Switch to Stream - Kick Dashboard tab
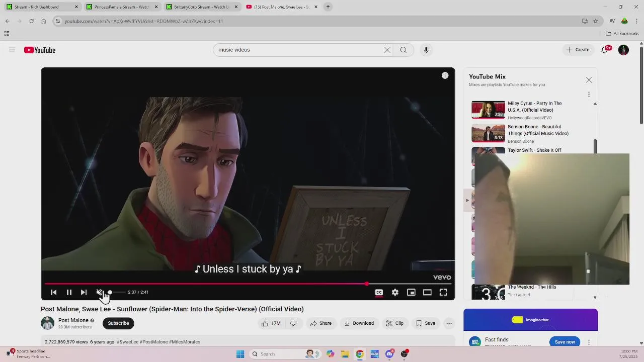This screenshot has width=644, height=362. tap(42, 7)
